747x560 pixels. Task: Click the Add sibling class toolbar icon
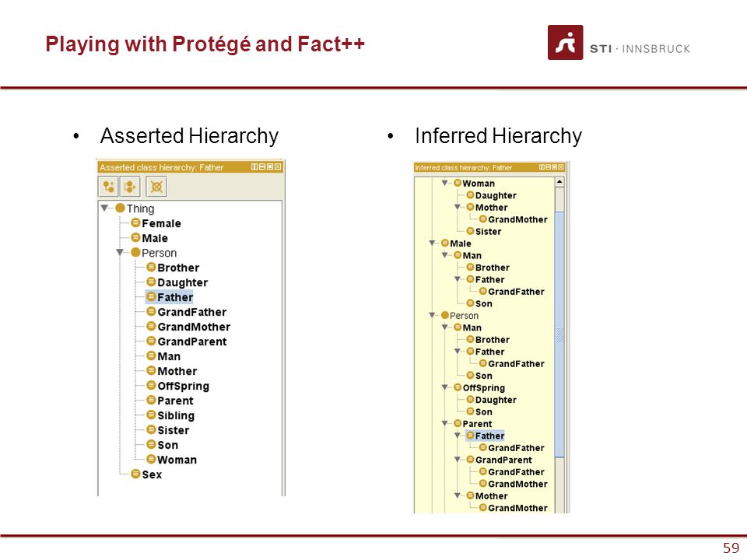point(130,186)
